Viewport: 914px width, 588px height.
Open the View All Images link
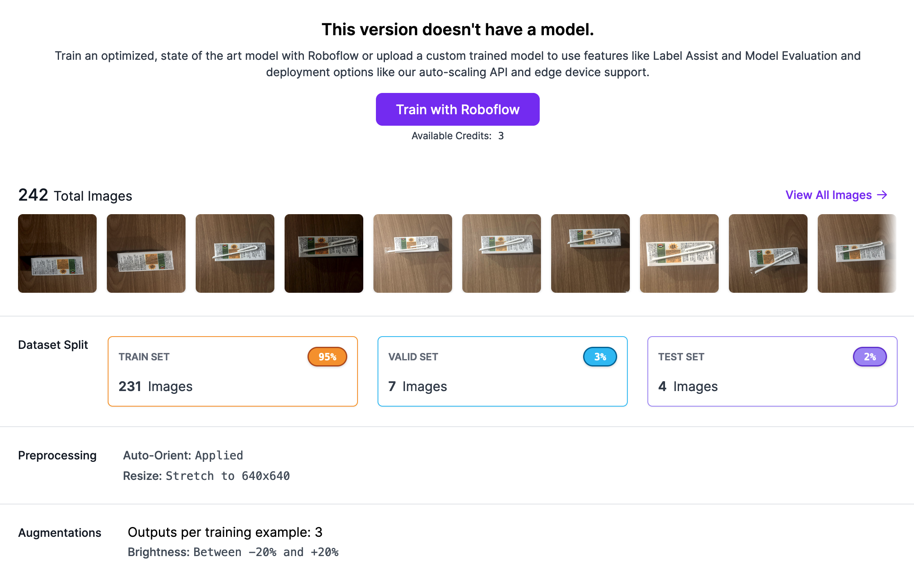coord(828,195)
